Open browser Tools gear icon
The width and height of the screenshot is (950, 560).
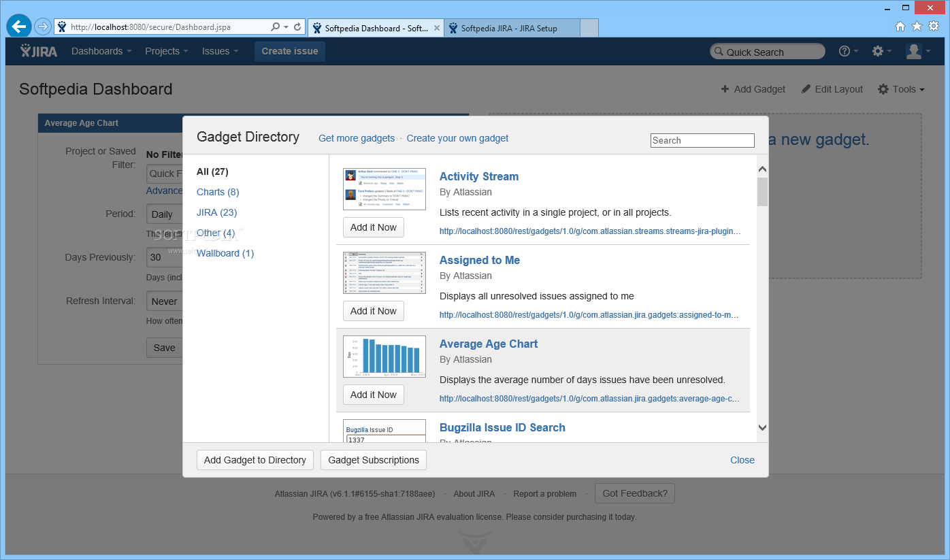pos(934,27)
